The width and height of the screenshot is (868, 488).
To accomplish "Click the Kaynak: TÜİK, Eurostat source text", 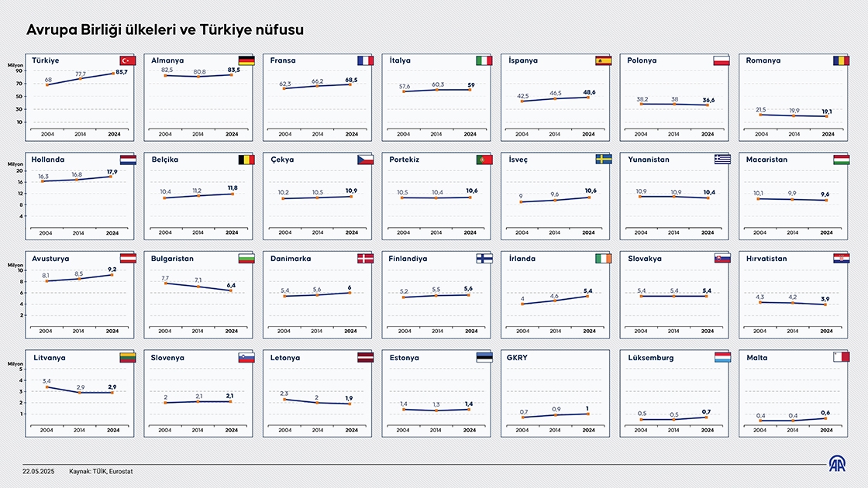I will coord(98,471).
